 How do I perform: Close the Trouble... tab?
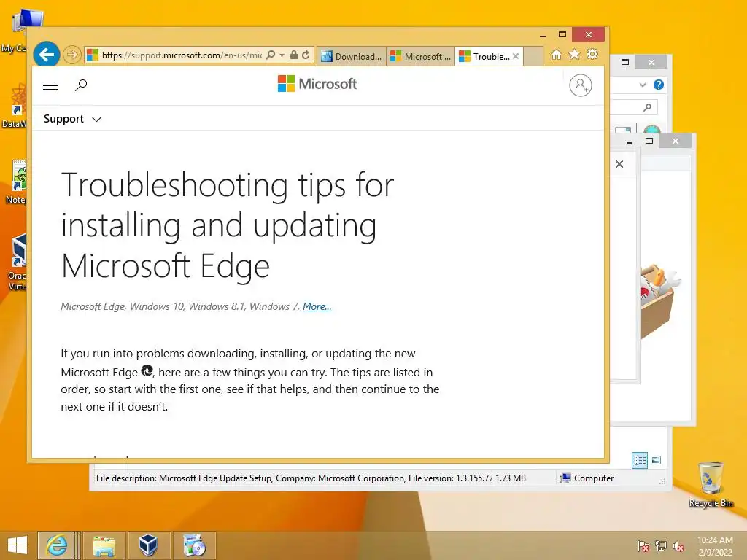pyautogui.click(x=516, y=56)
